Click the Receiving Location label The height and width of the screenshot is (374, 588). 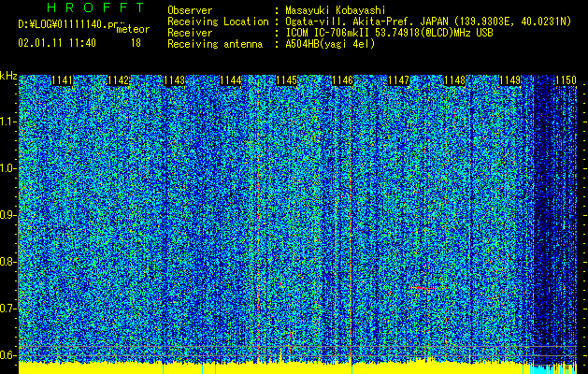point(218,22)
